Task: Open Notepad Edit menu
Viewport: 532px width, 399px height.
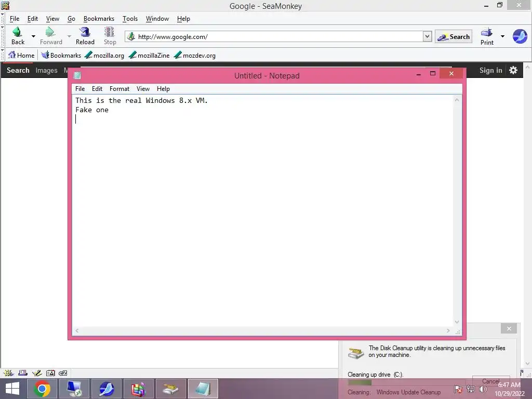Action: click(x=97, y=88)
